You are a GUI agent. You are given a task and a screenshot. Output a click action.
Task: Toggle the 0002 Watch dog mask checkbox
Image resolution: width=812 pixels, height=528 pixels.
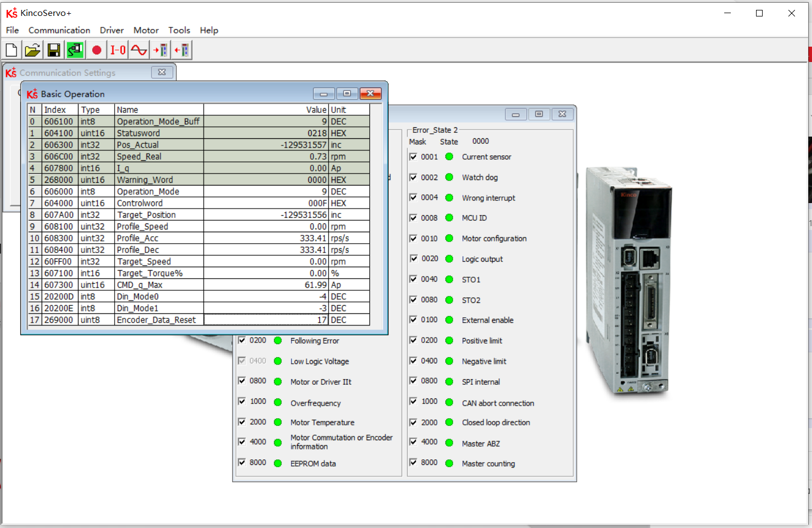(x=413, y=177)
